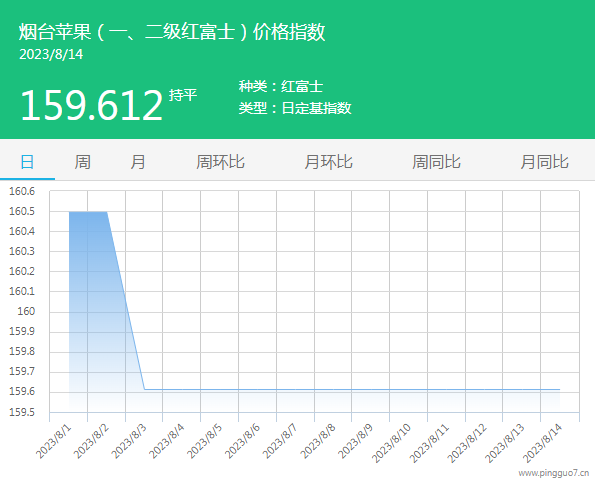Open the 周 weekly tab
The image size is (595, 485).
coord(82,162)
